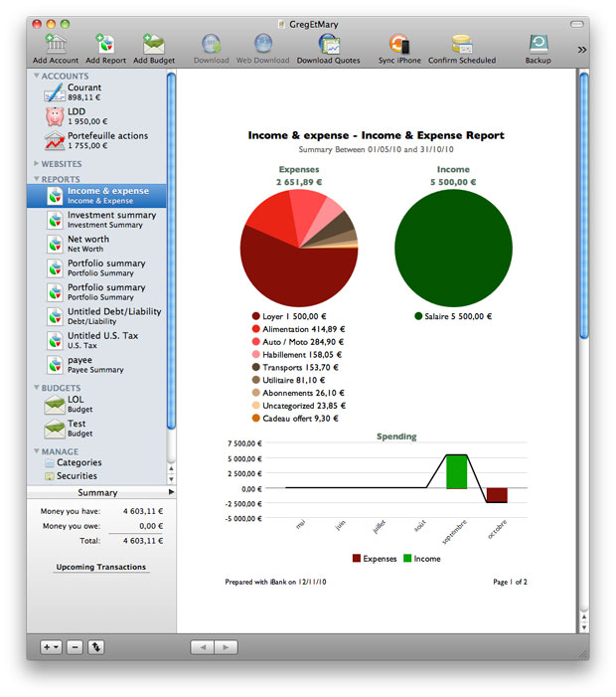The image size is (616, 697).
Task: Open the Investment summary report icon
Action: tap(55, 220)
